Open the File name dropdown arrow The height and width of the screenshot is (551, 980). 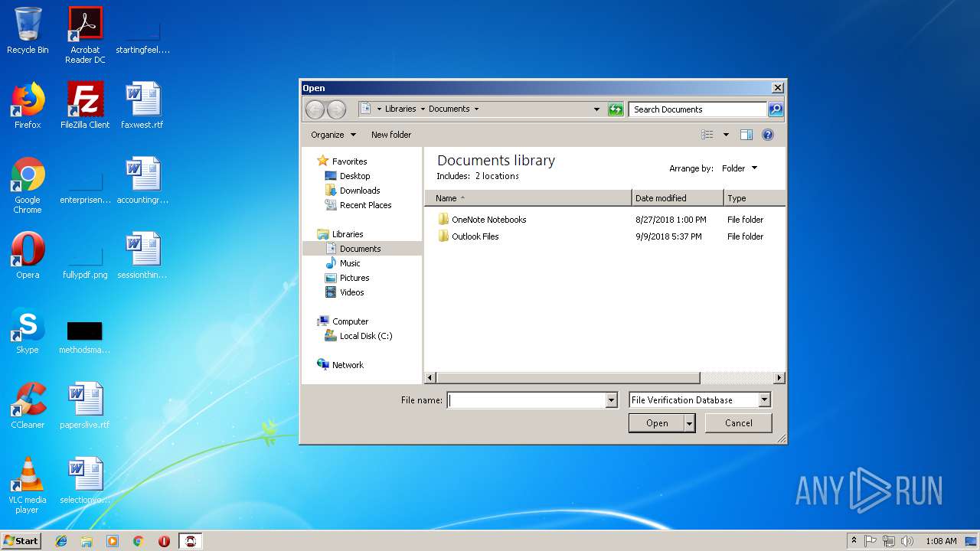coord(611,400)
